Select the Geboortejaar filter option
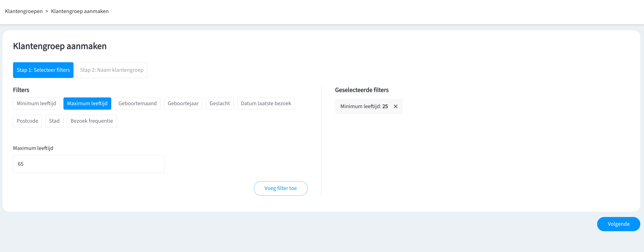 click(183, 103)
